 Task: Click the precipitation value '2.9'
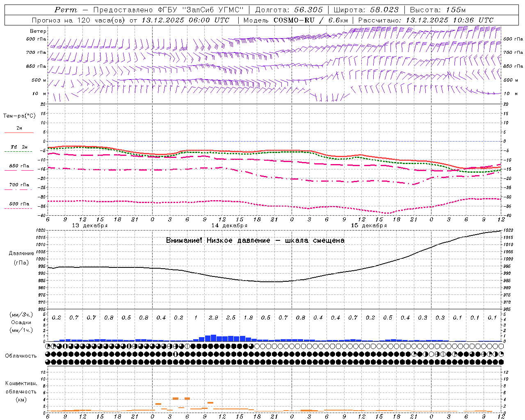213,317
